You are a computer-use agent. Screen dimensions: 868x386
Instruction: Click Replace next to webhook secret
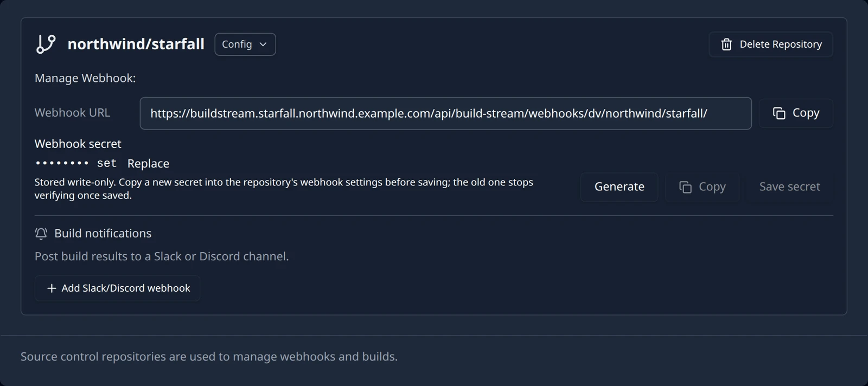click(148, 164)
